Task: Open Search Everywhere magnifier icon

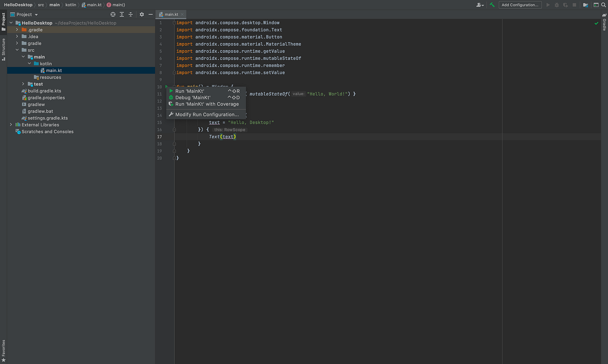Action: tap(603, 5)
